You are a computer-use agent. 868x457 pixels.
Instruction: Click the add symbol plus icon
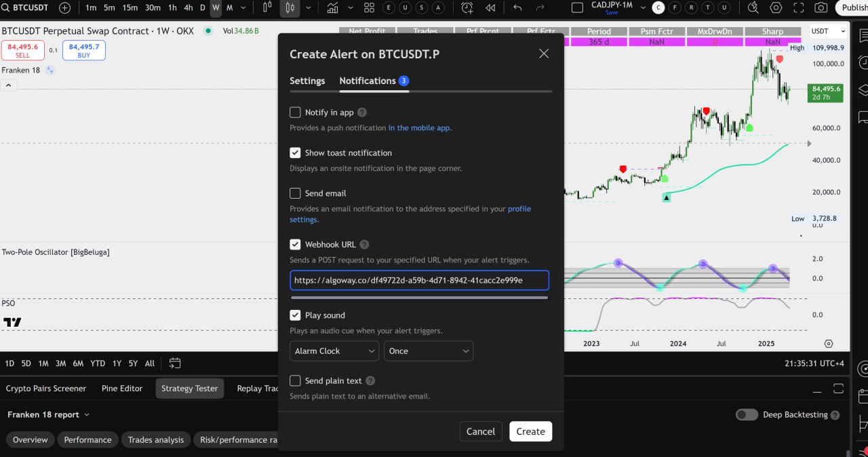pyautogui.click(x=64, y=8)
